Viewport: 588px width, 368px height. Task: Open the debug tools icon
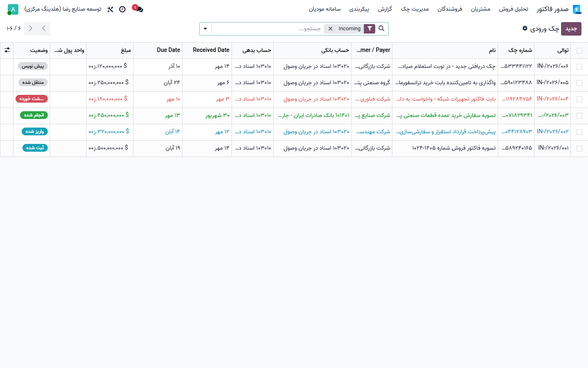tap(110, 9)
